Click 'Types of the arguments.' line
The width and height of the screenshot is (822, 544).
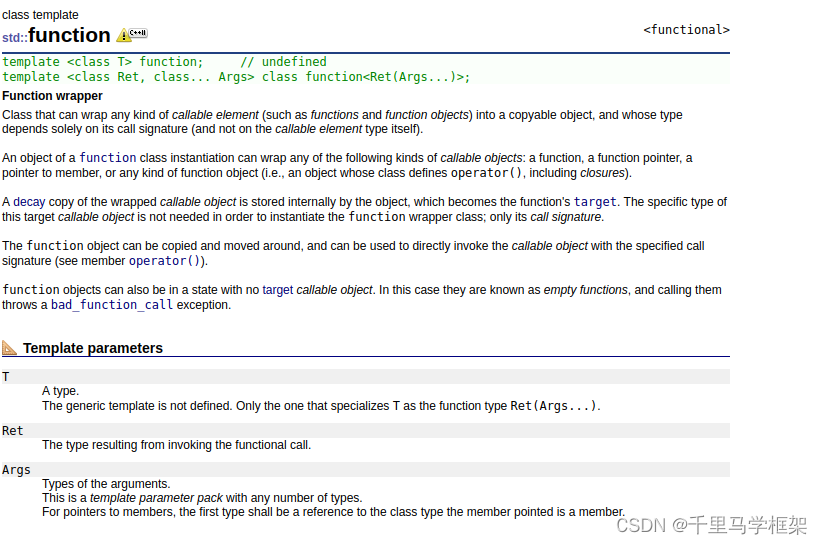point(106,484)
